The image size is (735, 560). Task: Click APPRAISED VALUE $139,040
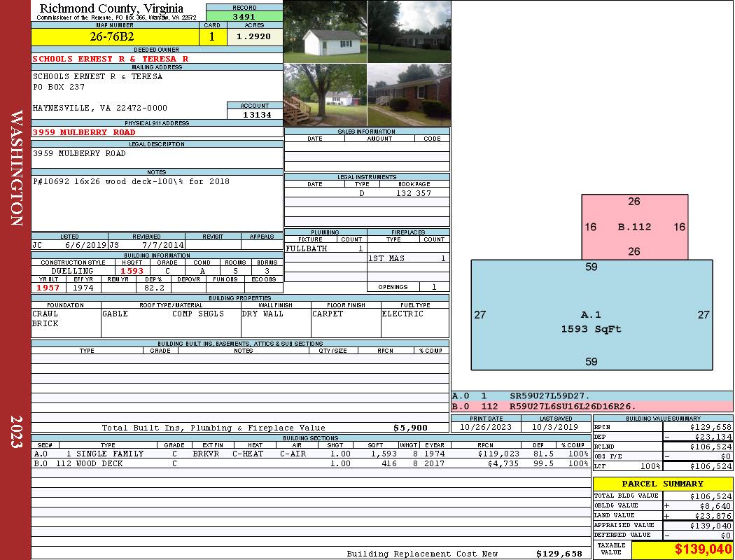pyautogui.click(x=710, y=525)
